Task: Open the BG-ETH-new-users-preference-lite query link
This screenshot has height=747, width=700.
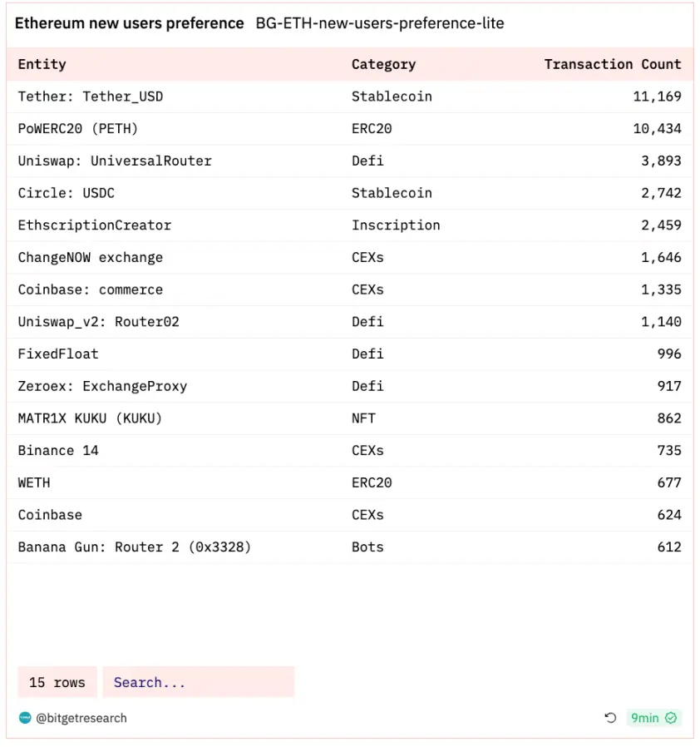Action: (380, 23)
